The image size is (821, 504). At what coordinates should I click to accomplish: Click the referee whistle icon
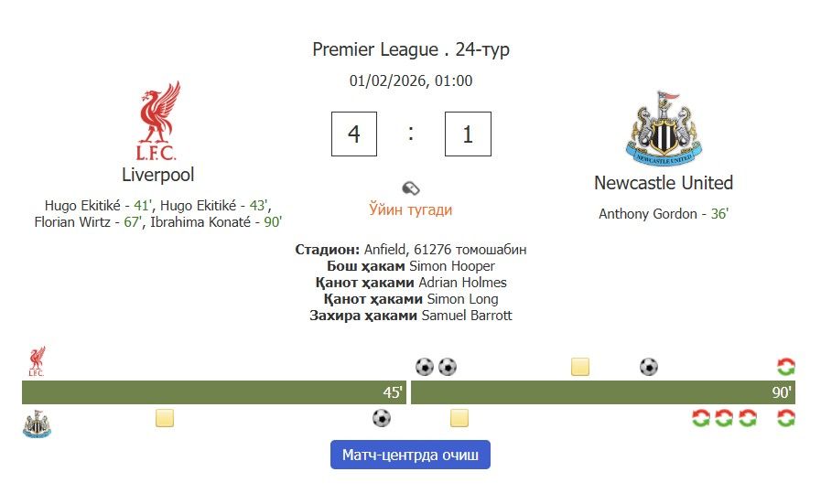pyautogui.click(x=411, y=188)
